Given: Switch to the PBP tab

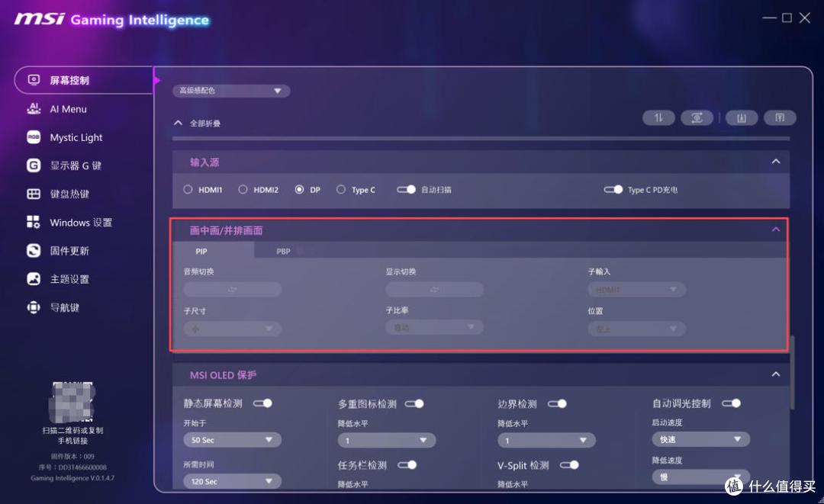Looking at the screenshot, I should tap(283, 251).
